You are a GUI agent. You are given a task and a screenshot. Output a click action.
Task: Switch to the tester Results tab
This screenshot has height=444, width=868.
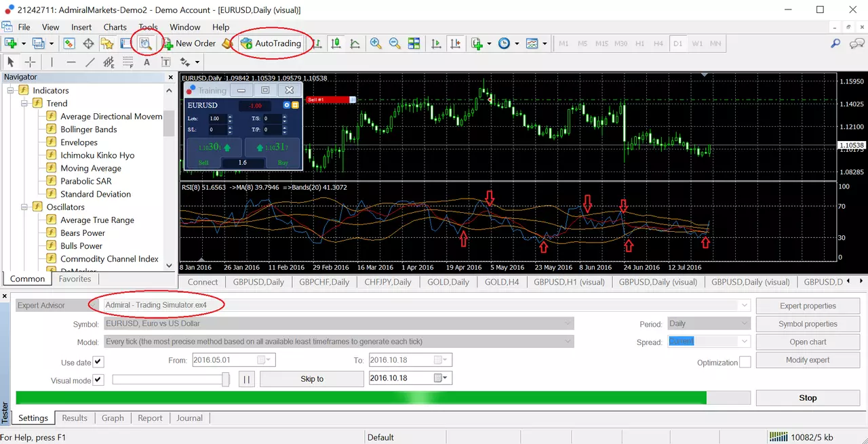[75, 418]
